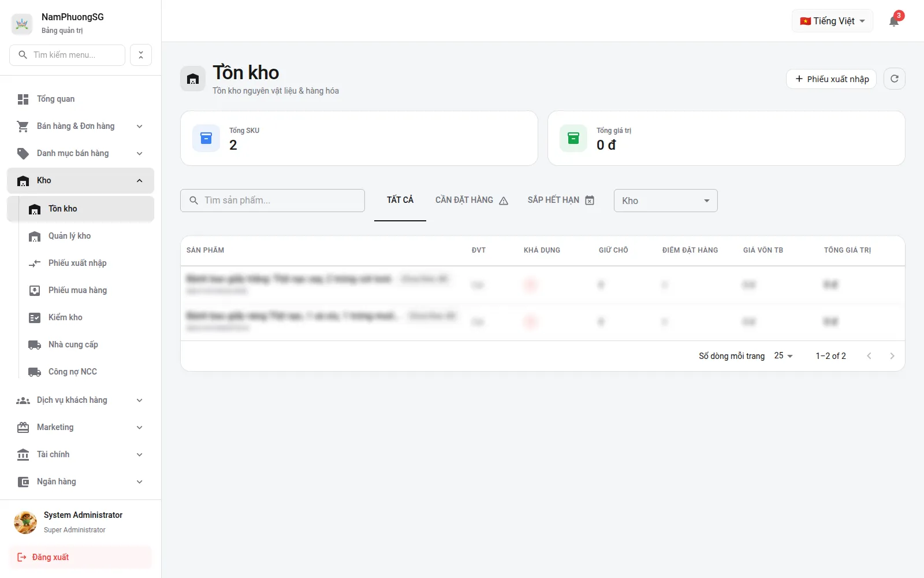The width and height of the screenshot is (924, 578).
Task: Click the collapse menu arrows icon
Action: click(141, 55)
